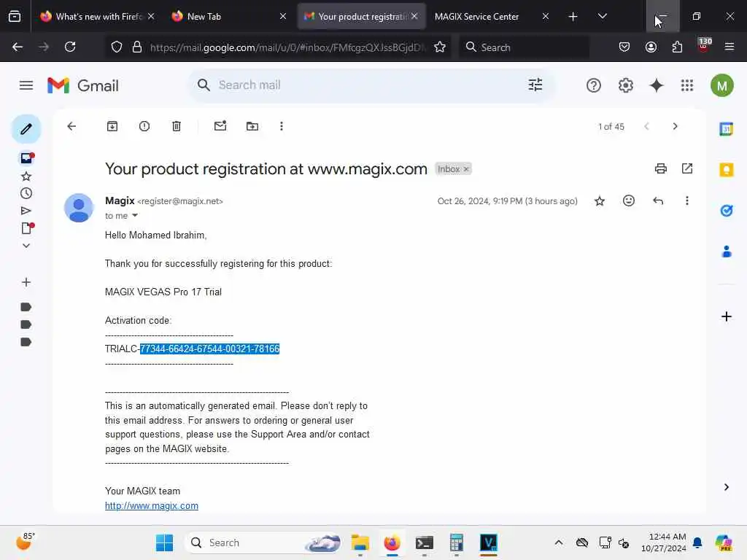Open Gemini sparkle icon
This screenshot has height=560, width=747.
(x=657, y=86)
